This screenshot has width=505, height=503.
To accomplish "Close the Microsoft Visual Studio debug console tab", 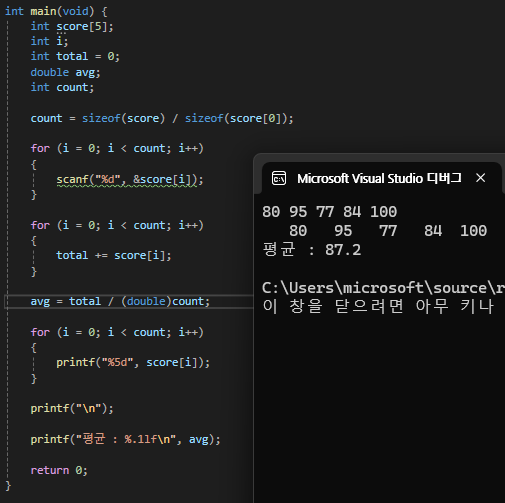I will click(x=480, y=178).
